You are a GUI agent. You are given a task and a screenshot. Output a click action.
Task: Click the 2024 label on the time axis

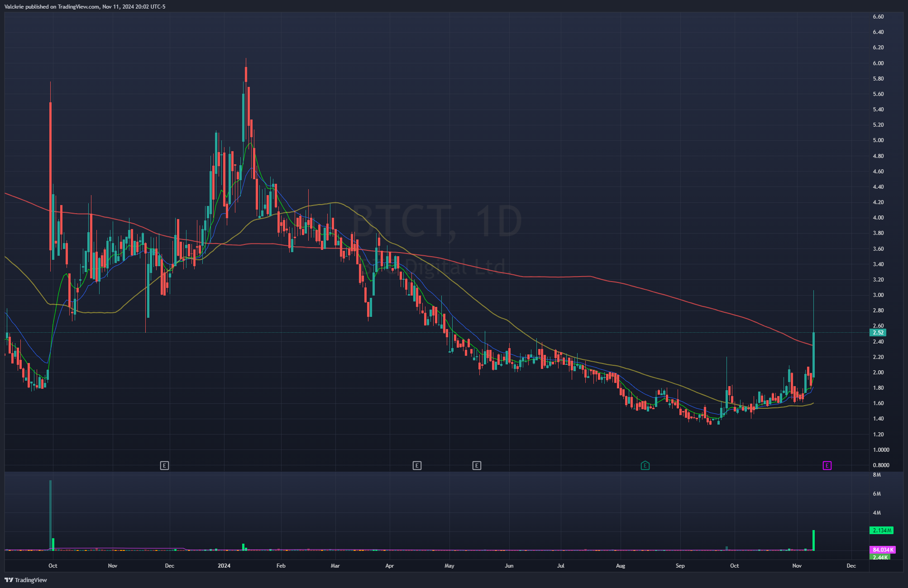click(x=224, y=566)
